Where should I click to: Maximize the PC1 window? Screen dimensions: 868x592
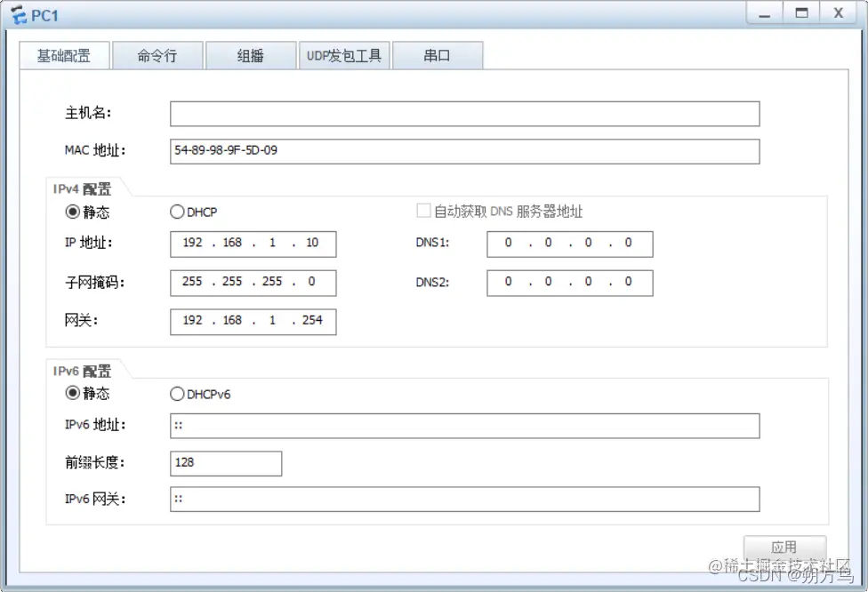click(x=801, y=13)
